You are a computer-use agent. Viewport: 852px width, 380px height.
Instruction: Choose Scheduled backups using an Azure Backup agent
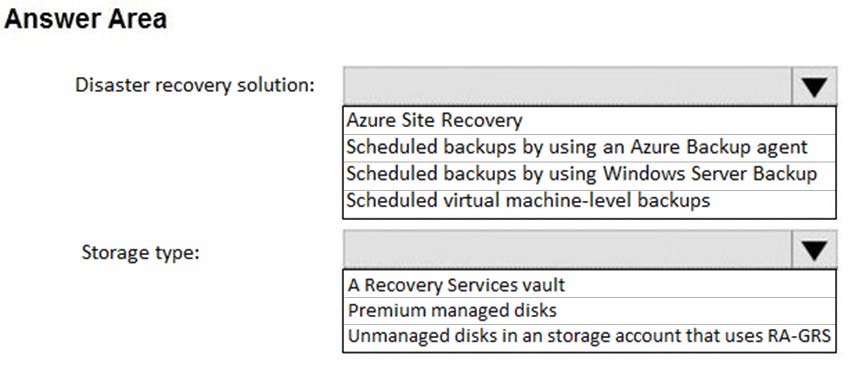(x=589, y=147)
